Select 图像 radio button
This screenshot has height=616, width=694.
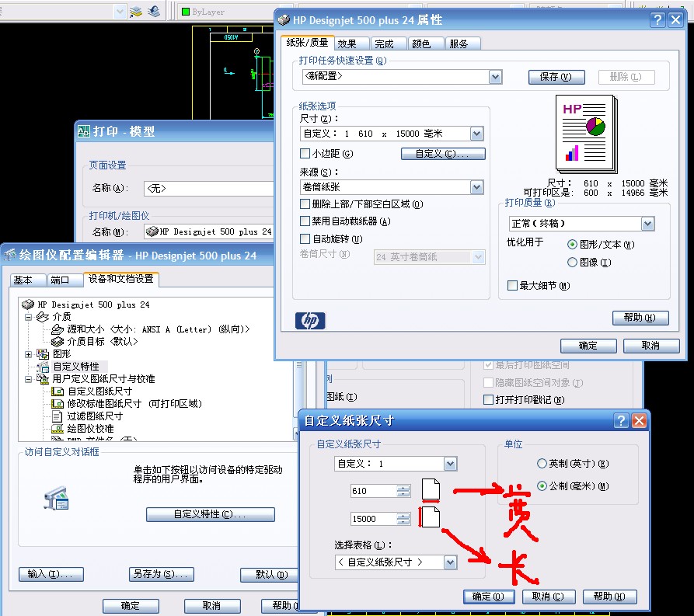[572, 263]
